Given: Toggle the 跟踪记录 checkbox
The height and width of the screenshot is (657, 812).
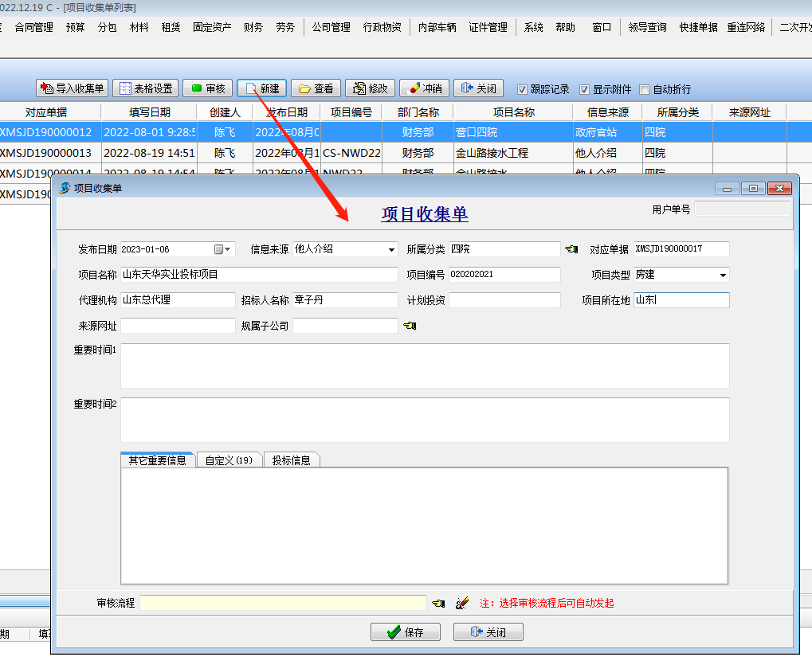Looking at the screenshot, I should click(523, 89).
